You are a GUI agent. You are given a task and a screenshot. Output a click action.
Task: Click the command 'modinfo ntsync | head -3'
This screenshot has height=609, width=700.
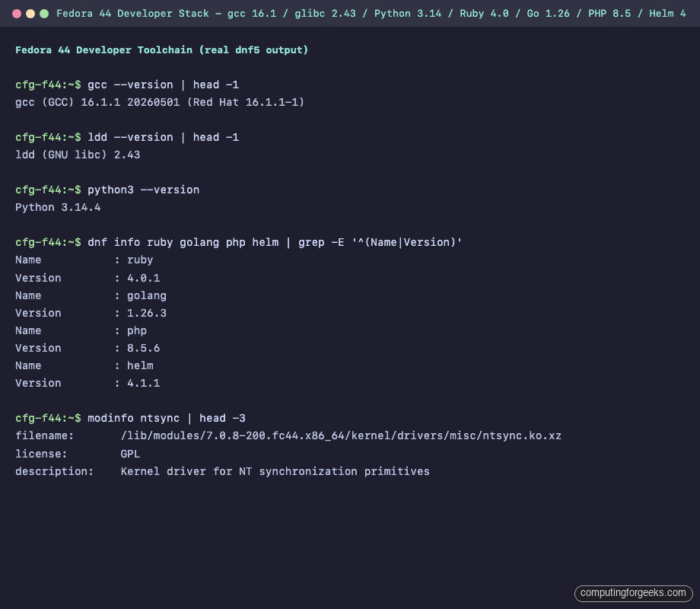167,418
